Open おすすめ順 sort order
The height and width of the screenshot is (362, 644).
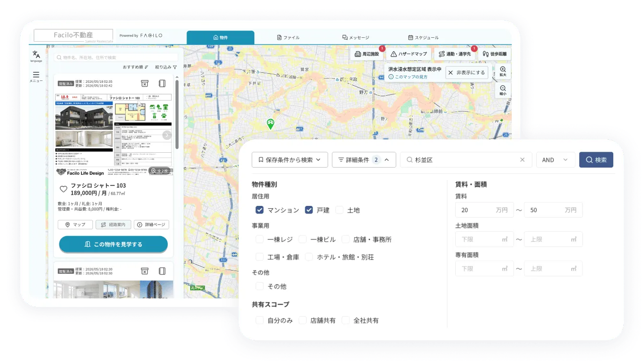coord(136,67)
